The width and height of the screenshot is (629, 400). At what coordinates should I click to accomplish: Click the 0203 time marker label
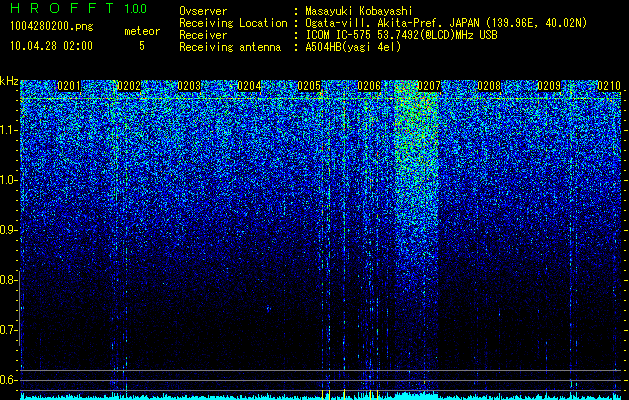coord(189,86)
